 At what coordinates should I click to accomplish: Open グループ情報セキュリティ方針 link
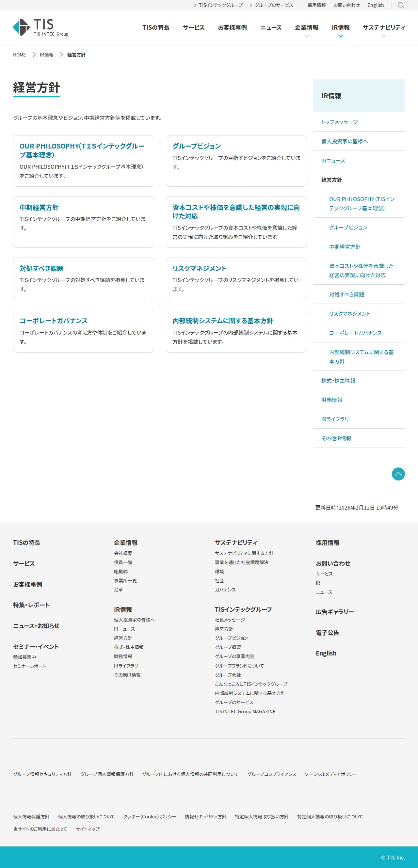(42, 774)
